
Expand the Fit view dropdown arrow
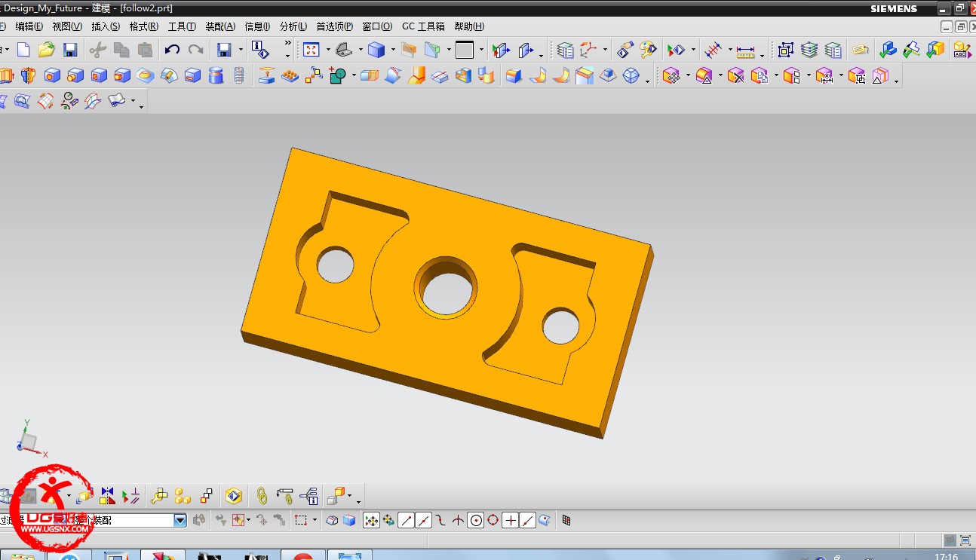click(327, 50)
